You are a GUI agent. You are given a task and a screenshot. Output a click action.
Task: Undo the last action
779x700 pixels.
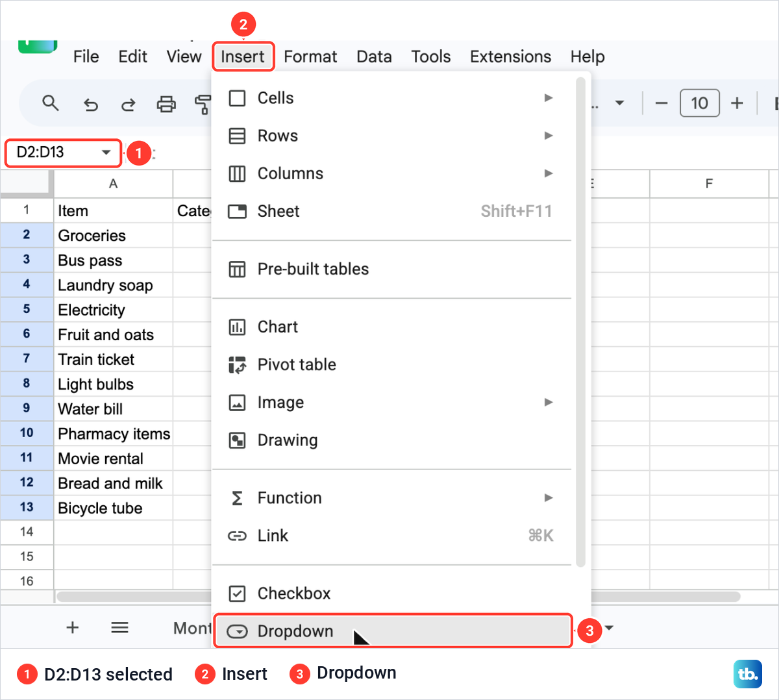click(x=91, y=104)
